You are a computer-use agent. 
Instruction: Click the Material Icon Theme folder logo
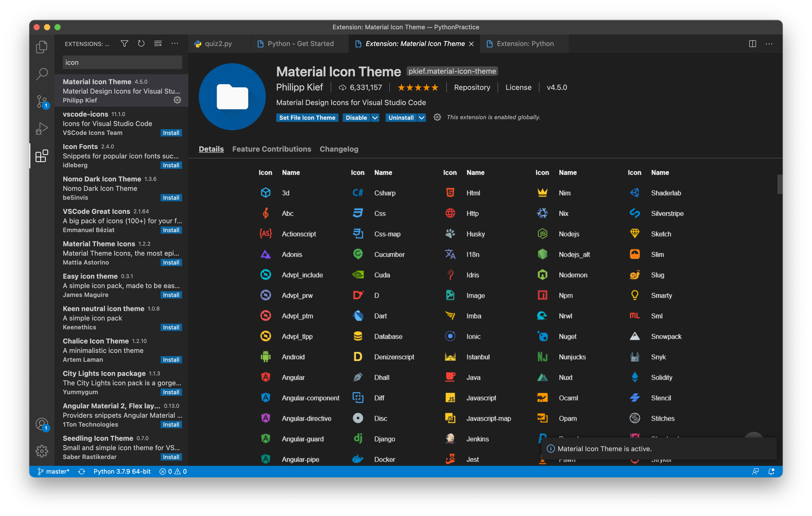[x=232, y=97]
